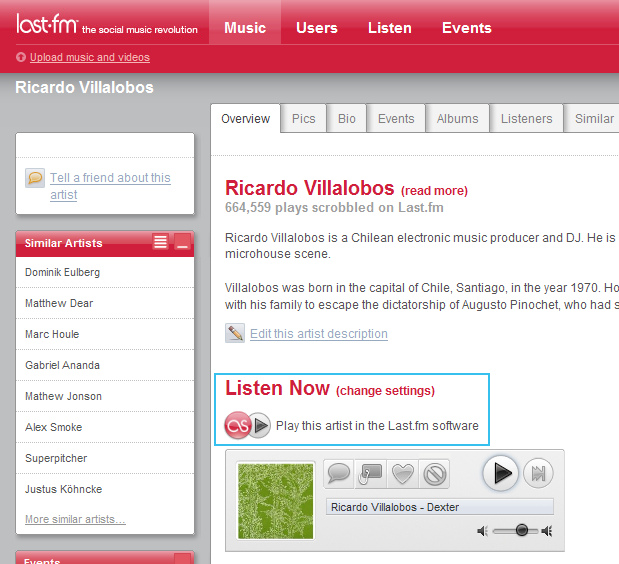Switch to the Bio tab
This screenshot has width=619, height=564.
point(347,118)
